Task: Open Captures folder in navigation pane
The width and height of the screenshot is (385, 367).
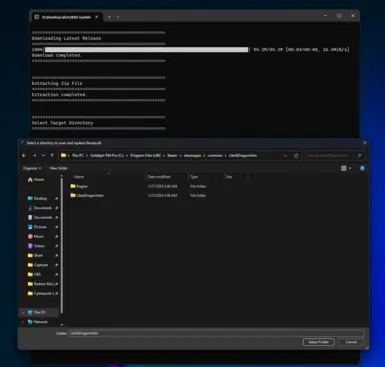Action: click(38, 265)
